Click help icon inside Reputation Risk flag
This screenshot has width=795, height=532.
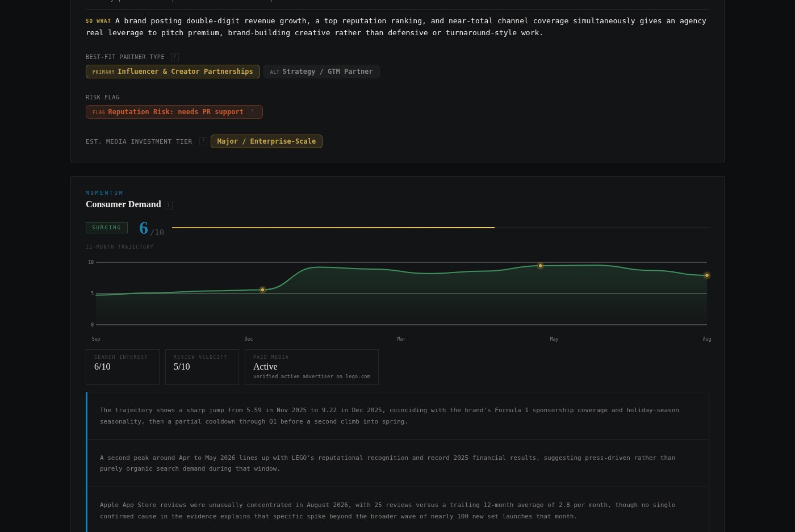(252, 112)
